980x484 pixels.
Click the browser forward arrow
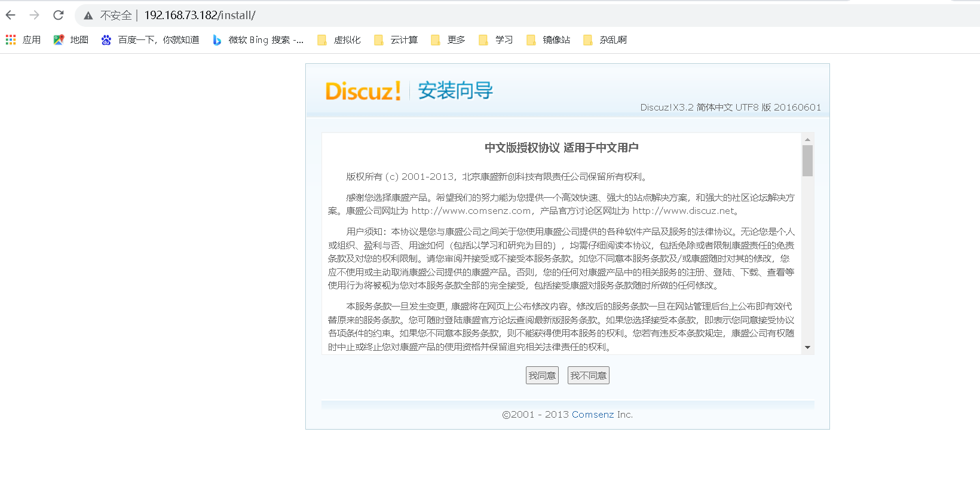pyautogui.click(x=35, y=15)
